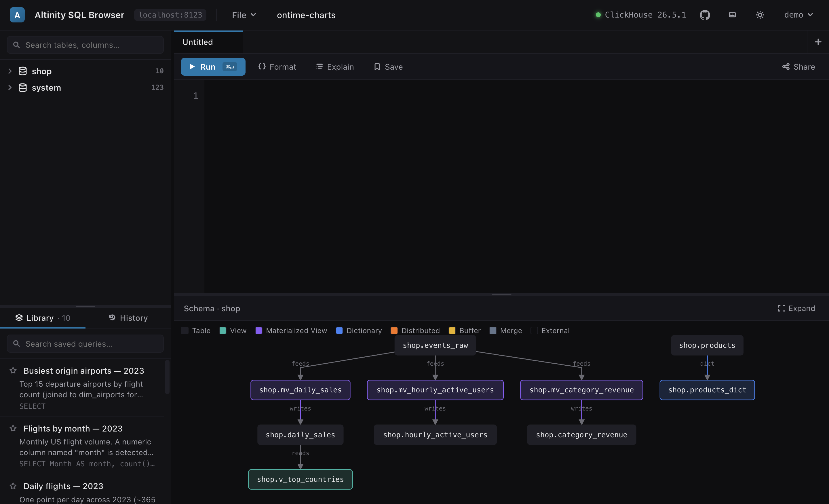This screenshot has height=504, width=829.
Task: Select the shop.events_raw node
Action: [x=435, y=345]
